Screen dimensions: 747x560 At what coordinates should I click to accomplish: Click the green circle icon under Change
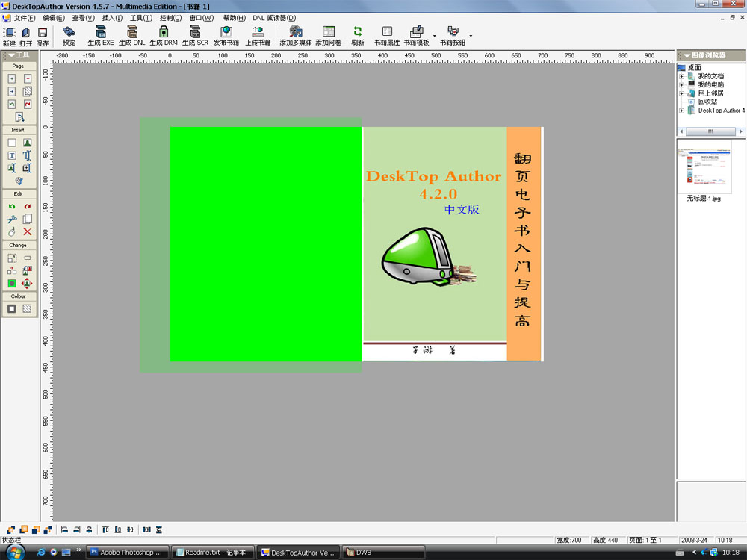12,283
